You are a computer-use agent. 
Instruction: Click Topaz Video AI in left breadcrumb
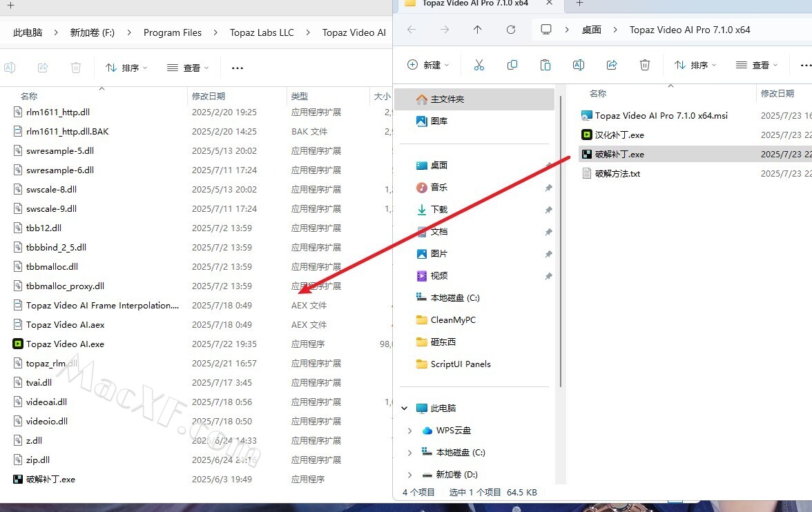point(354,32)
